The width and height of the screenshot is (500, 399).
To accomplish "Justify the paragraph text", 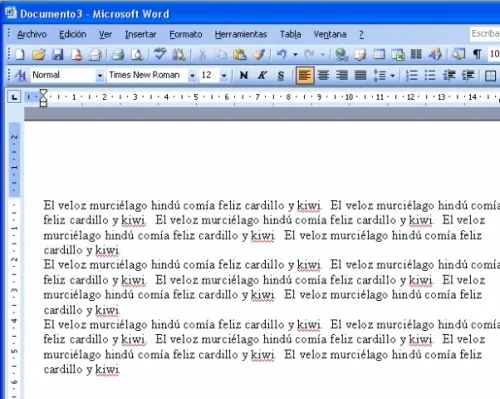I will 360,75.
